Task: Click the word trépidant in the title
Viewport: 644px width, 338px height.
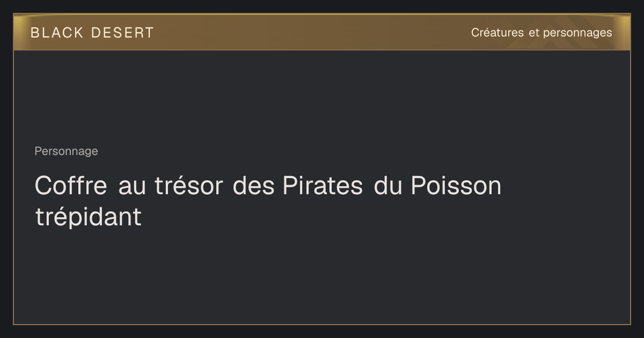Action: pyautogui.click(x=88, y=217)
